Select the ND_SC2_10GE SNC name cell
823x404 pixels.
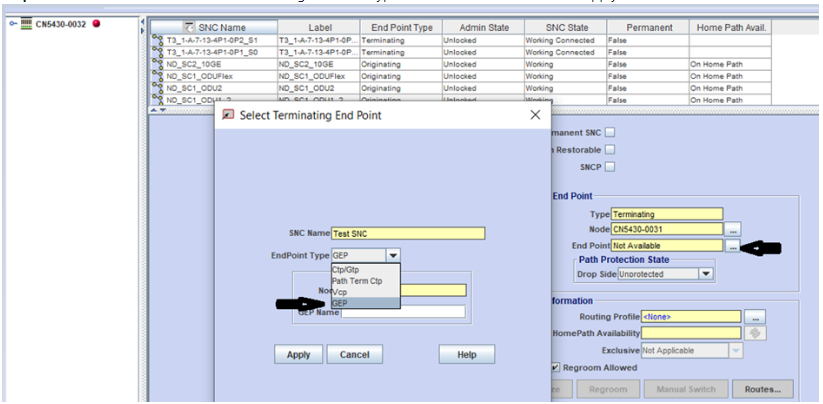[x=220, y=65]
